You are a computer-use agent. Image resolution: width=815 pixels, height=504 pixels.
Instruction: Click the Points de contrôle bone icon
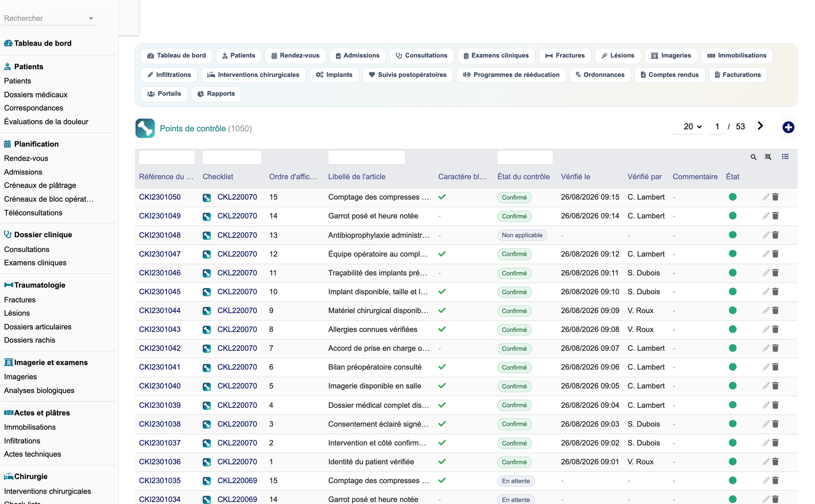(145, 129)
